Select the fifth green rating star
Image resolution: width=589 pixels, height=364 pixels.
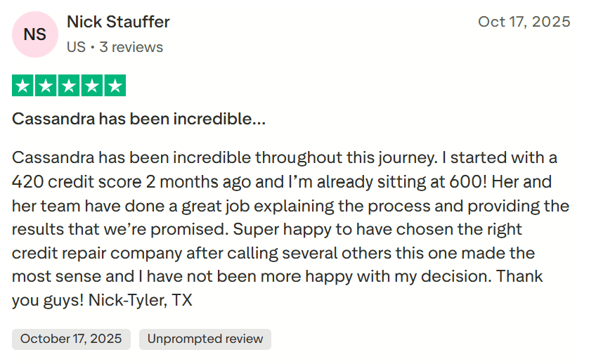point(115,86)
